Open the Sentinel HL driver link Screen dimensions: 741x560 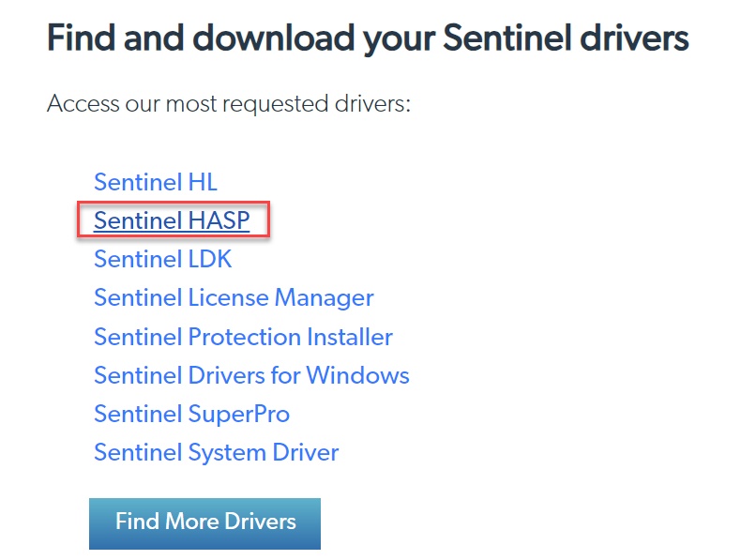[156, 182]
